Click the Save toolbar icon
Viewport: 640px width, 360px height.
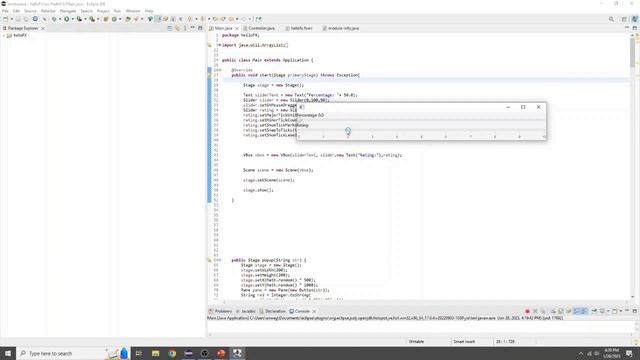pyautogui.click(x=18, y=19)
